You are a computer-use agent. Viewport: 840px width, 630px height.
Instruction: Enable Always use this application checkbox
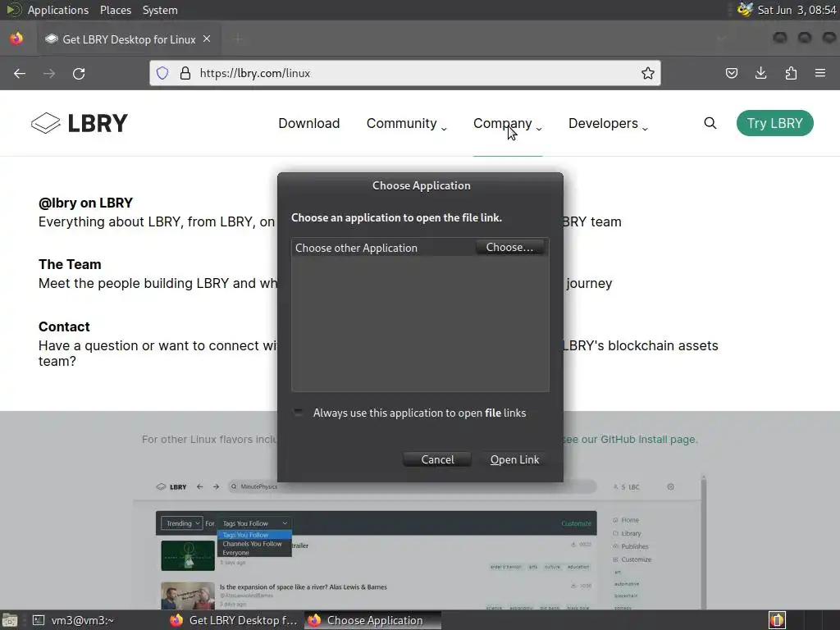[x=299, y=413]
